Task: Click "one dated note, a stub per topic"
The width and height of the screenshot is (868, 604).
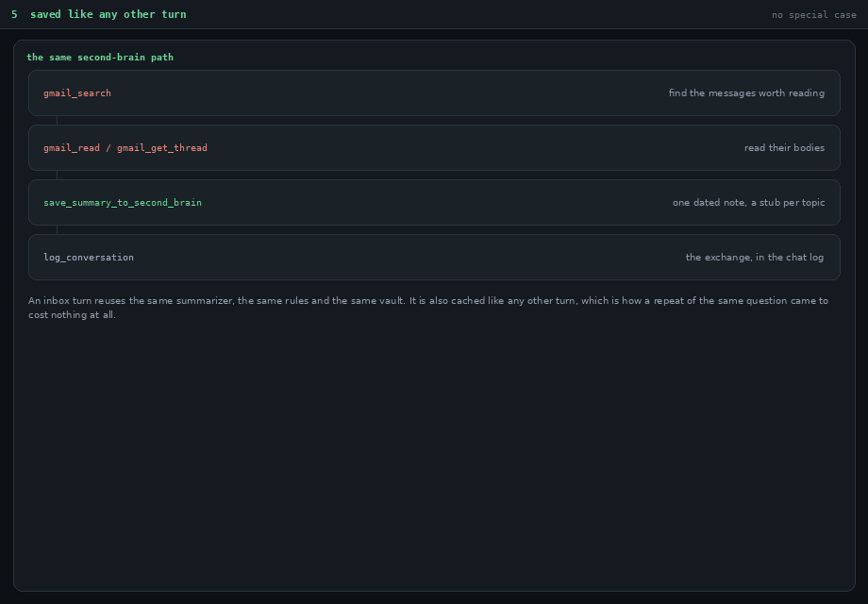Action: [748, 203]
